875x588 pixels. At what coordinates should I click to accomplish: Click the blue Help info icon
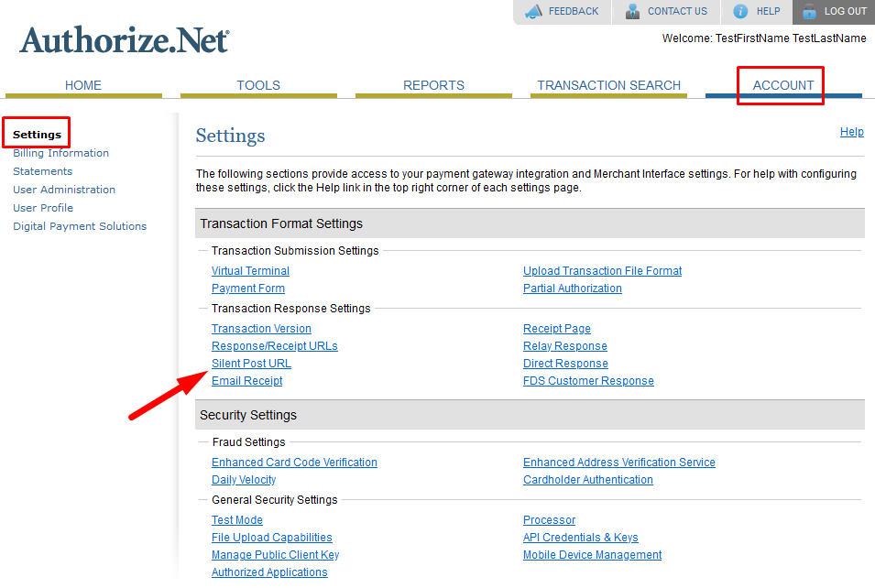(x=740, y=12)
